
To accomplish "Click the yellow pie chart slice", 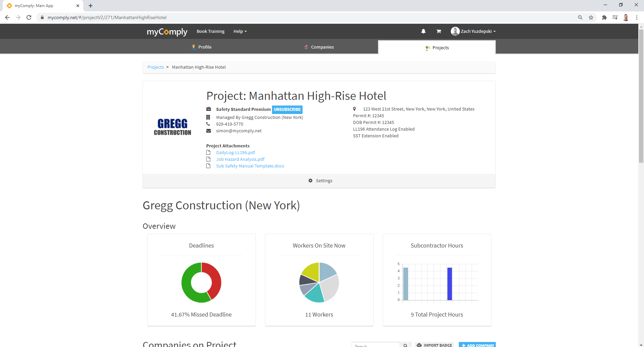I will tap(312, 271).
